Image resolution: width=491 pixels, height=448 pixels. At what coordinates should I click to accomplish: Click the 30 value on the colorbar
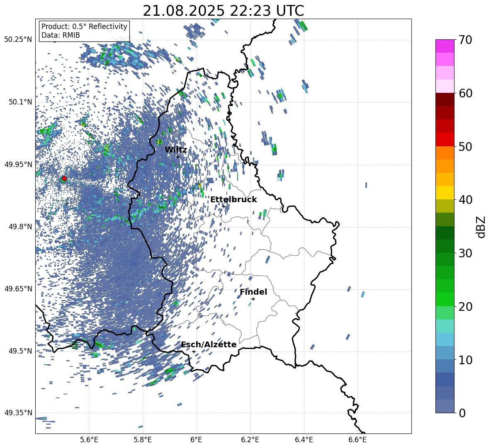tap(465, 253)
